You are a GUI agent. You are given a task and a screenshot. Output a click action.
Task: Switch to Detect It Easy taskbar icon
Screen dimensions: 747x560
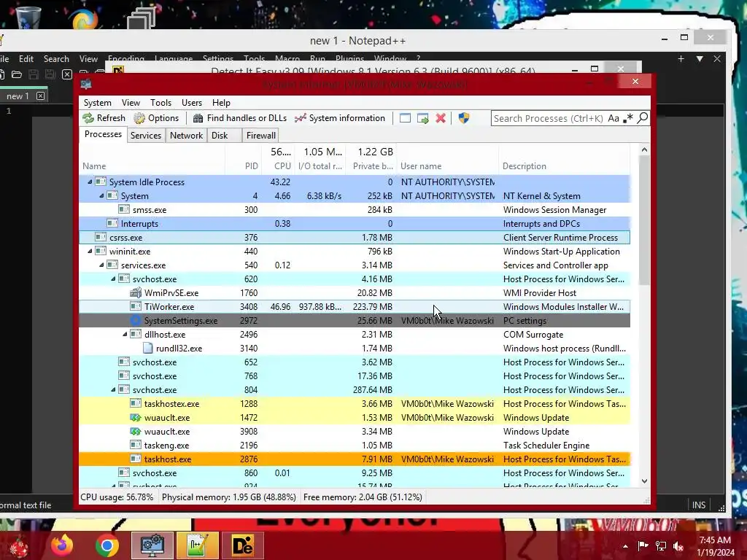[242, 545]
